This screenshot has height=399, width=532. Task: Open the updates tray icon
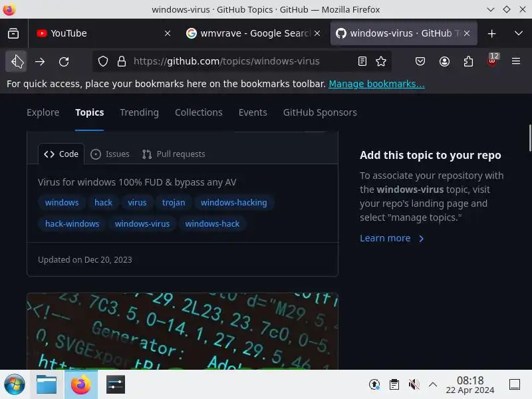click(374, 384)
